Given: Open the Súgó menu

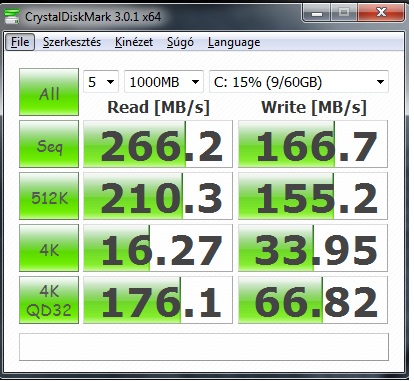Looking at the screenshot, I should click(x=180, y=42).
